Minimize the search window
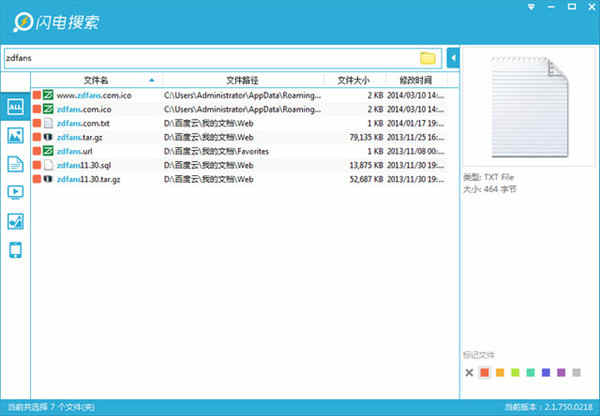The image size is (600, 416). (551, 7)
